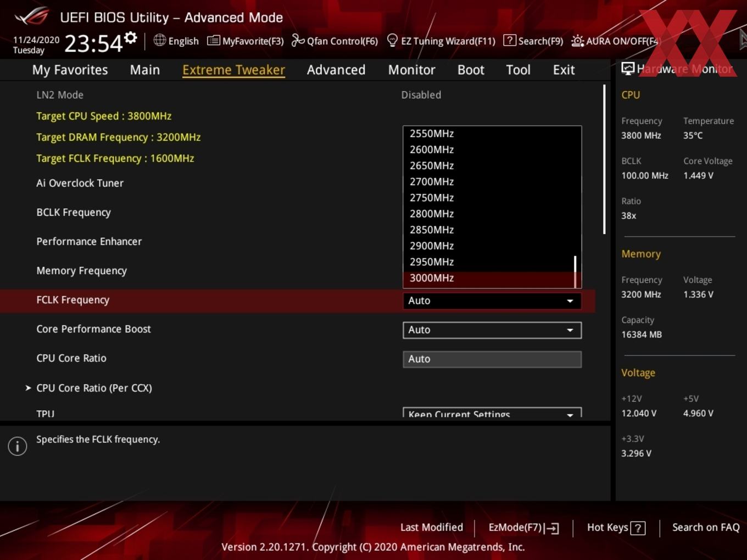This screenshot has width=747, height=560.
Task: Open Hot Keys help
Action: coord(607,528)
